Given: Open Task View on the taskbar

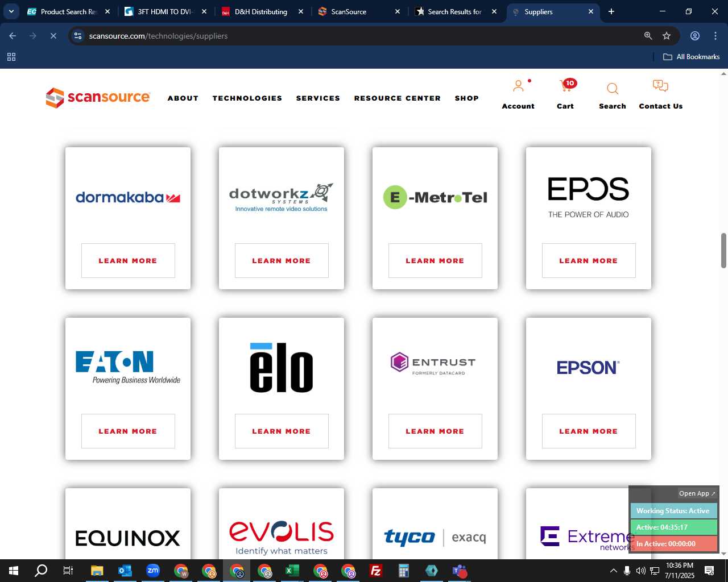Looking at the screenshot, I should [x=68, y=571].
